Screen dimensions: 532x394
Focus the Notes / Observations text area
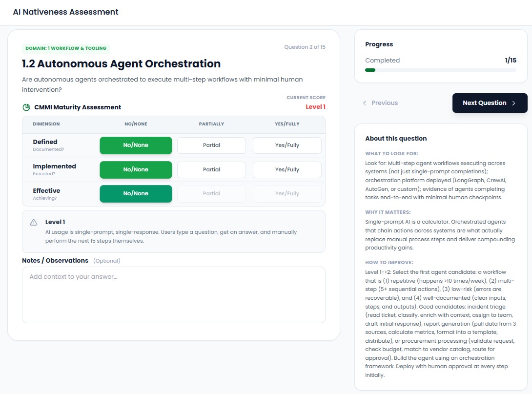[x=174, y=295]
